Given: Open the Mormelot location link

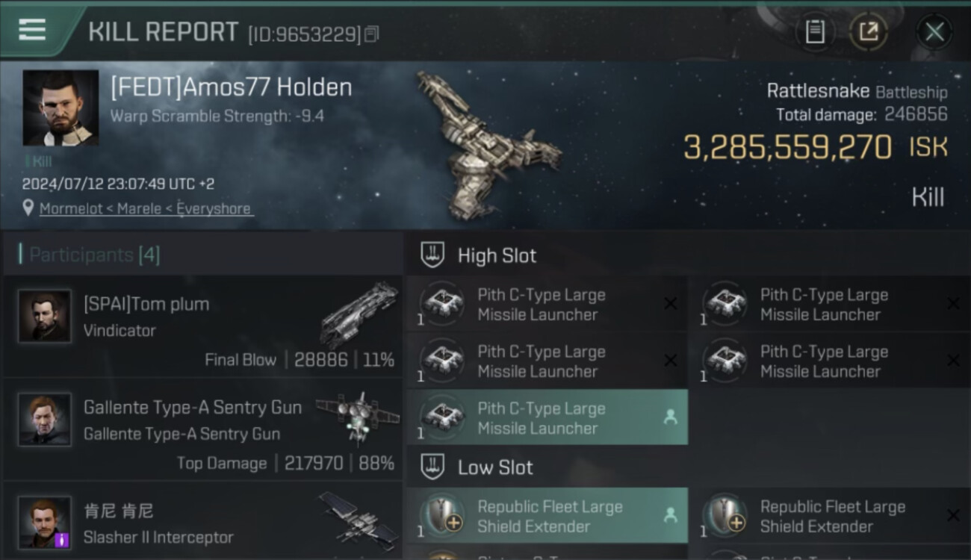Looking at the screenshot, I should click(146, 208).
